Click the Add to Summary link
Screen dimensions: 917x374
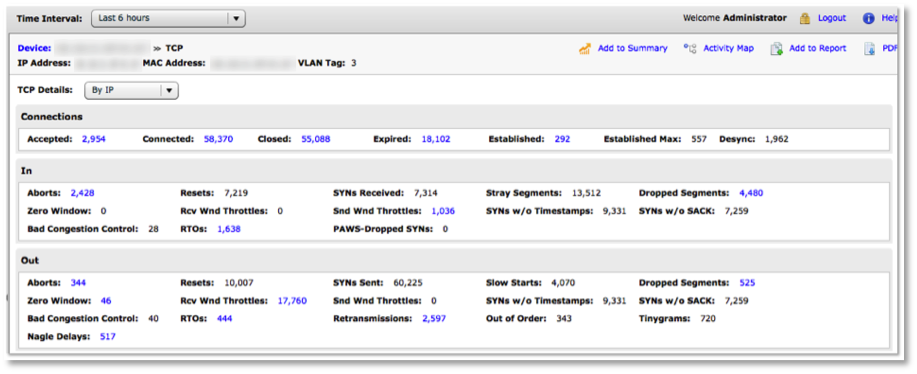click(x=632, y=49)
